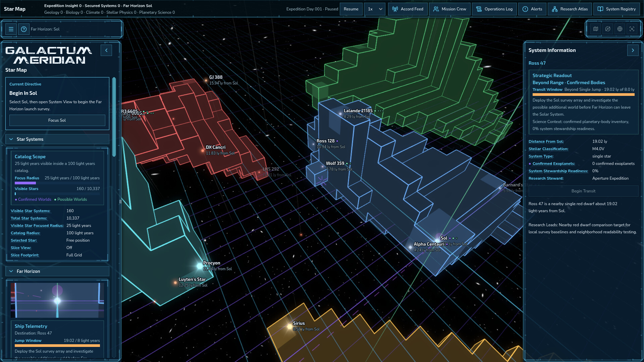The height and width of the screenshot is (362, 644).
Task: Click the Stellar Classification label
Action: click(x=548, y=149)
